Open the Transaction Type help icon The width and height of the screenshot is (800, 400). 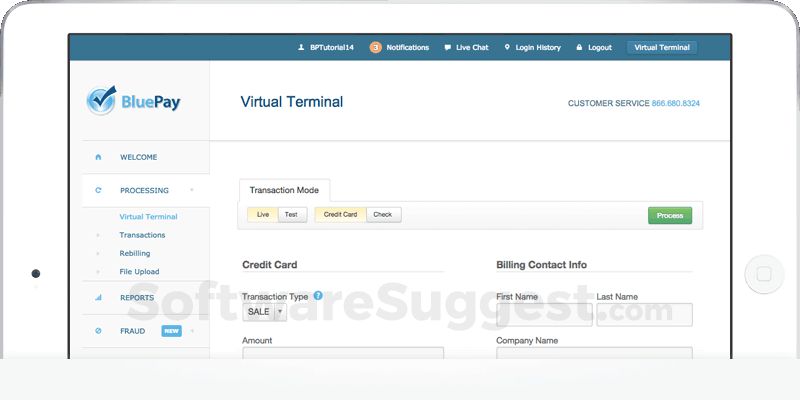point(318,295)
